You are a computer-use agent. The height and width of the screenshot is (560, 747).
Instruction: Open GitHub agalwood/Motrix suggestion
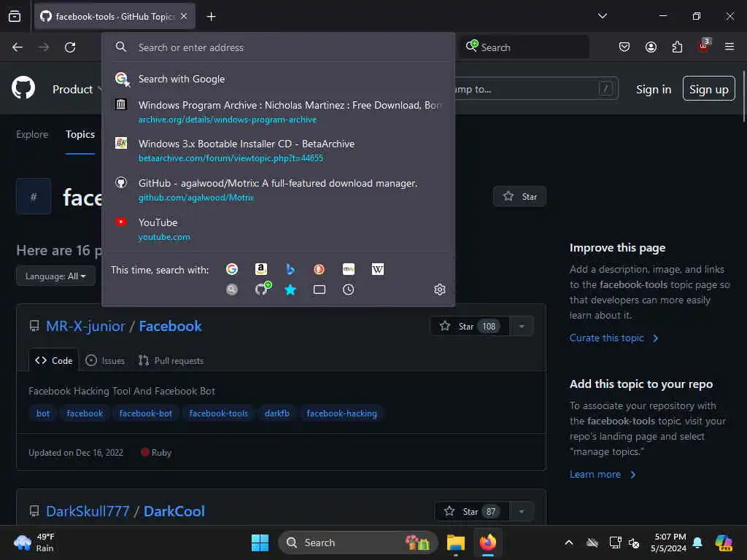click(x=278, y=190)
